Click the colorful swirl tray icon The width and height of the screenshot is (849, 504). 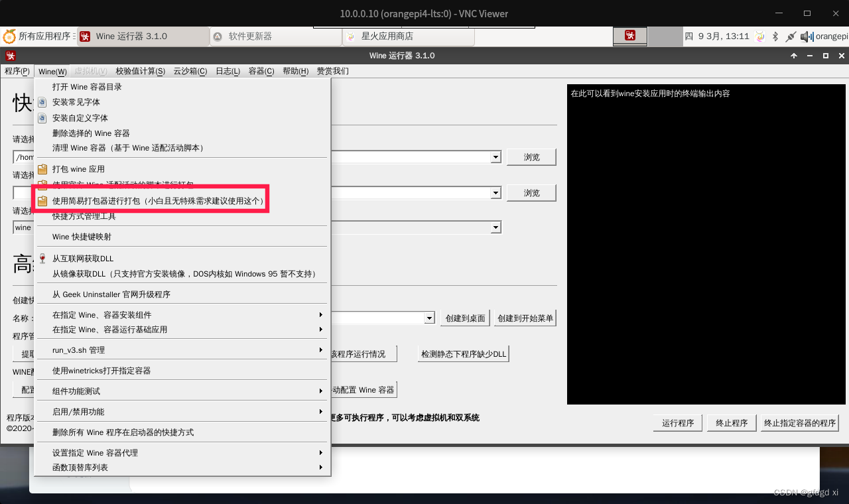pos(760,36)
